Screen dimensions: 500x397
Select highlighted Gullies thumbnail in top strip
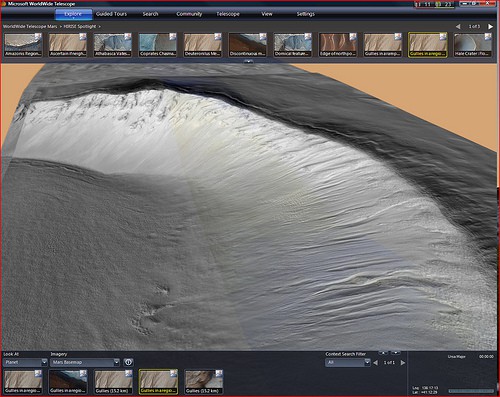(428, 45)
